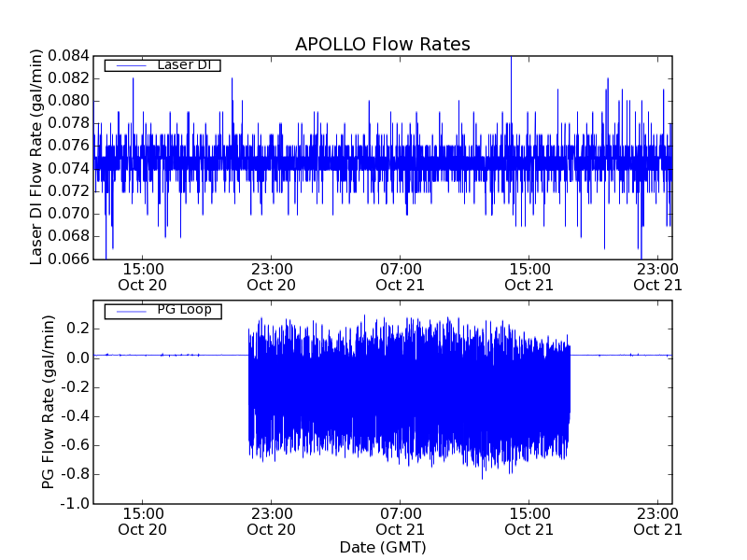This screenshot has height=560, width=747.
Task: Click "07:00 Oct 21" under the Laser DI plot
Action: pos(401,277)
